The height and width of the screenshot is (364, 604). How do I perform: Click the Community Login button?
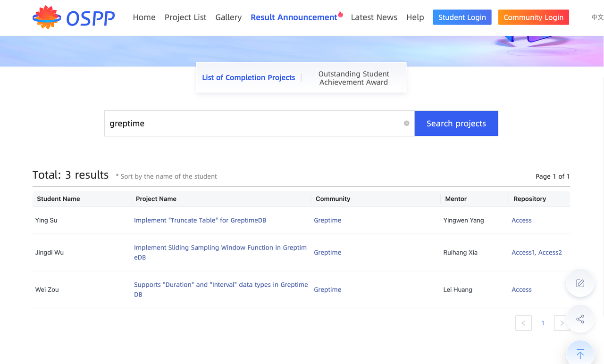click(533, 17)
